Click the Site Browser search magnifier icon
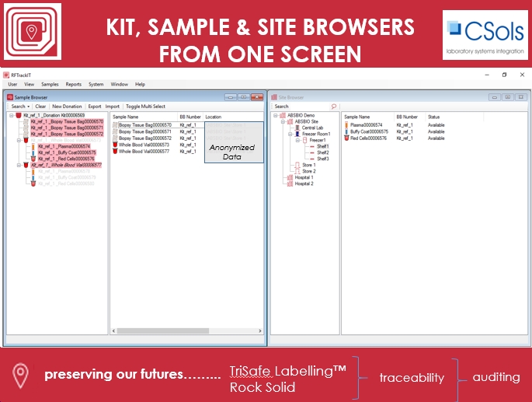 (334, 107)
